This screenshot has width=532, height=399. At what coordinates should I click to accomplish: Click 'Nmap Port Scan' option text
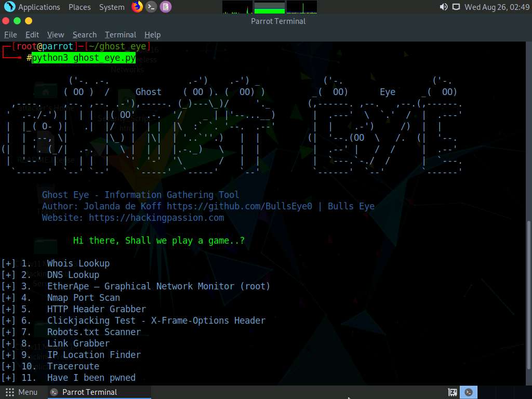[84, 298]
